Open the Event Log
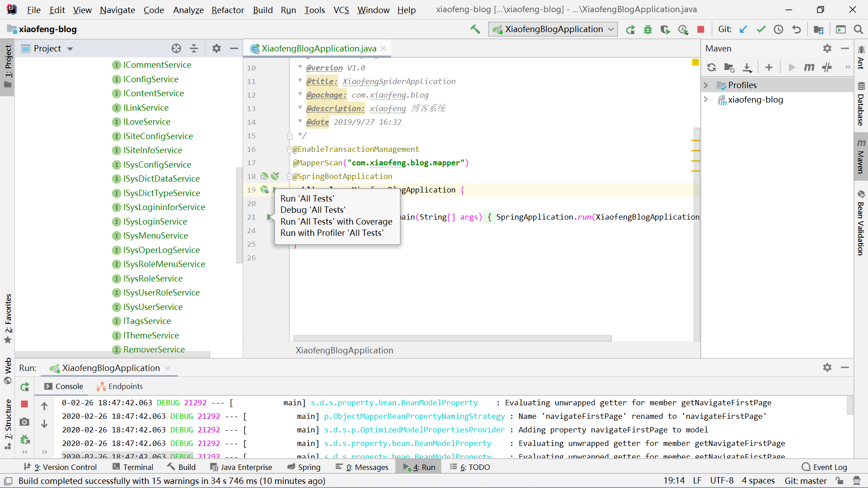 tap(824, 467)
